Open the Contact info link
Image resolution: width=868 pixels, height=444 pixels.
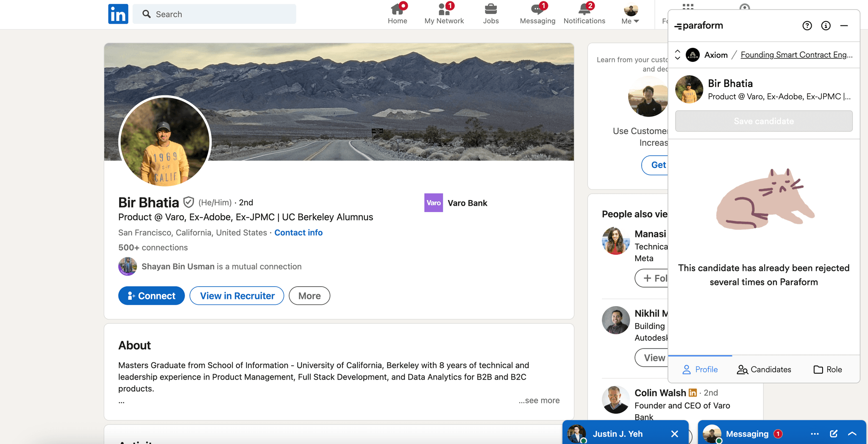298,232
